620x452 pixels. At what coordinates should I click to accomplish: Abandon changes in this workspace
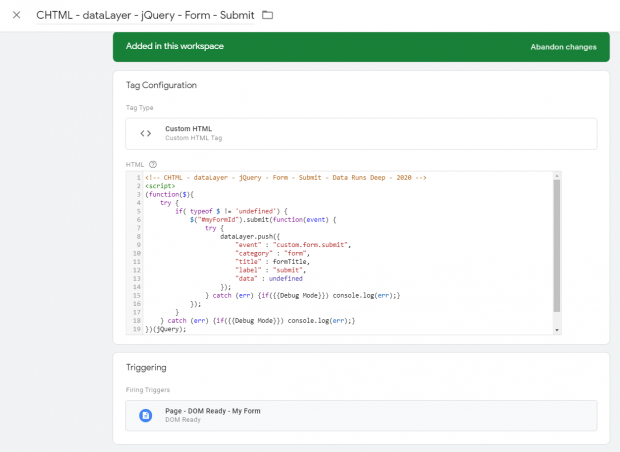tap(564, 47)
